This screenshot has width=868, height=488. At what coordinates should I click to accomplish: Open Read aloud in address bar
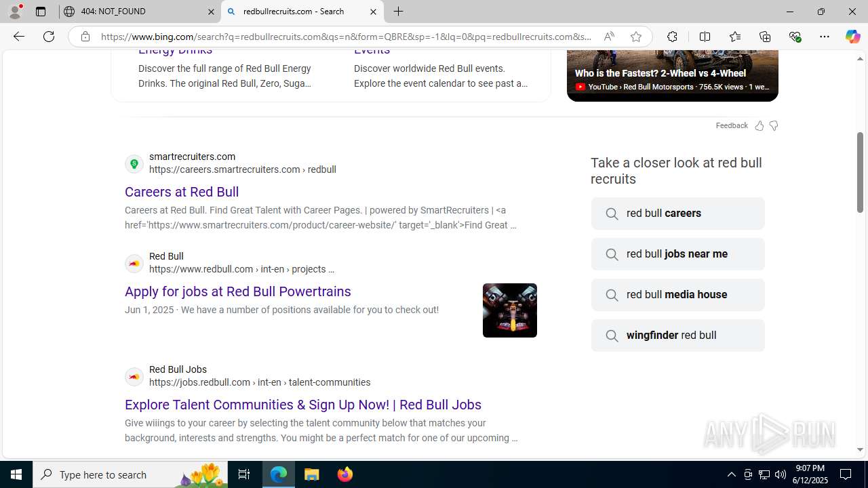pyautogui.click(x=609, y=37)
